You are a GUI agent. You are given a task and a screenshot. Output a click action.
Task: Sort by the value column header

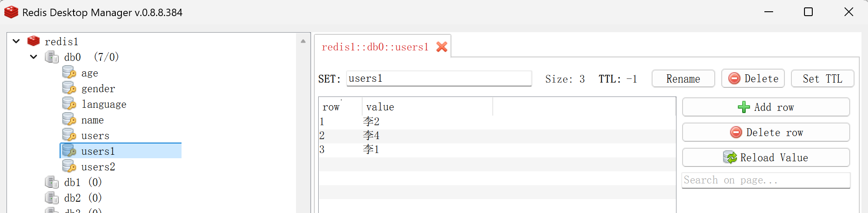click(x=427, y=107)
